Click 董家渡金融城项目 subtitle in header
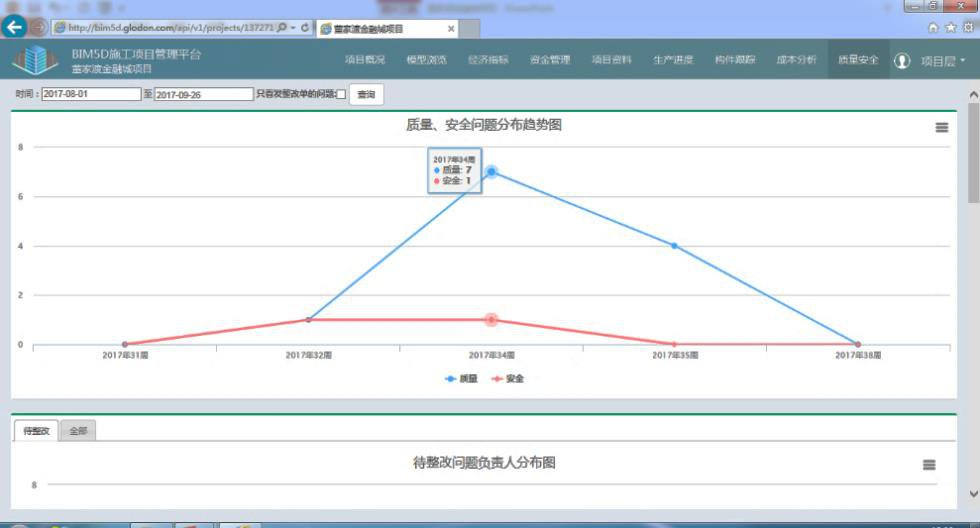 (111, 69)
